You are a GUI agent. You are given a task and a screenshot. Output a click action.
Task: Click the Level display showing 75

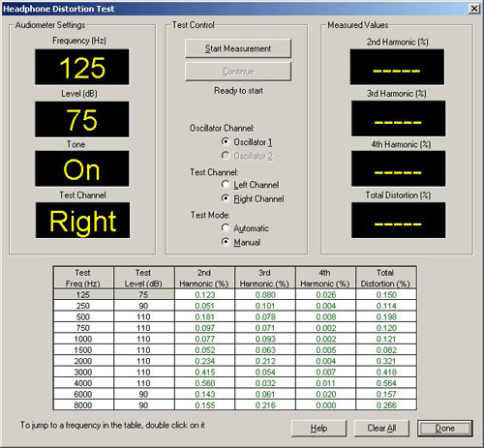point(82,119)
